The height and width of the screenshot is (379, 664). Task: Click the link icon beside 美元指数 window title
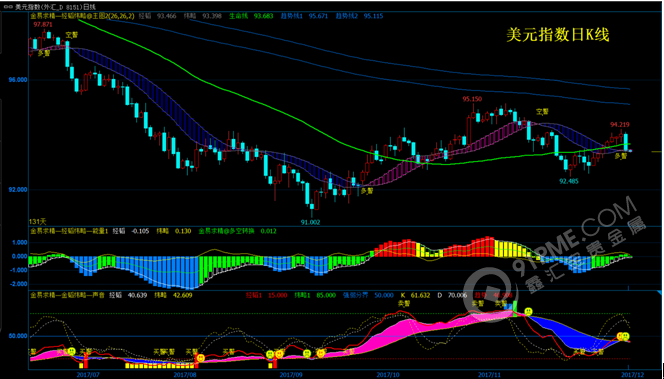(9, 7)
